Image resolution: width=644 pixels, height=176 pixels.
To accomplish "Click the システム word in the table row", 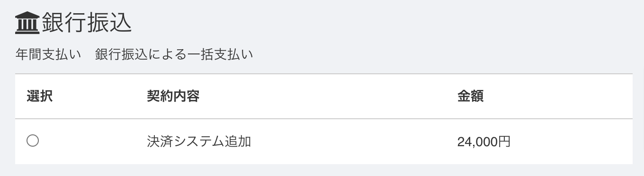I will [199, 141].
